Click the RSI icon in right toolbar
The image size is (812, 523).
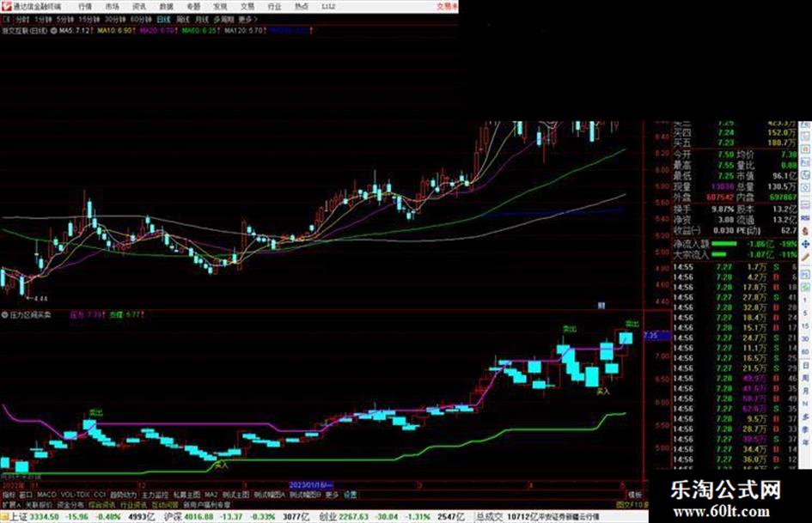click(x=805, y=218)
